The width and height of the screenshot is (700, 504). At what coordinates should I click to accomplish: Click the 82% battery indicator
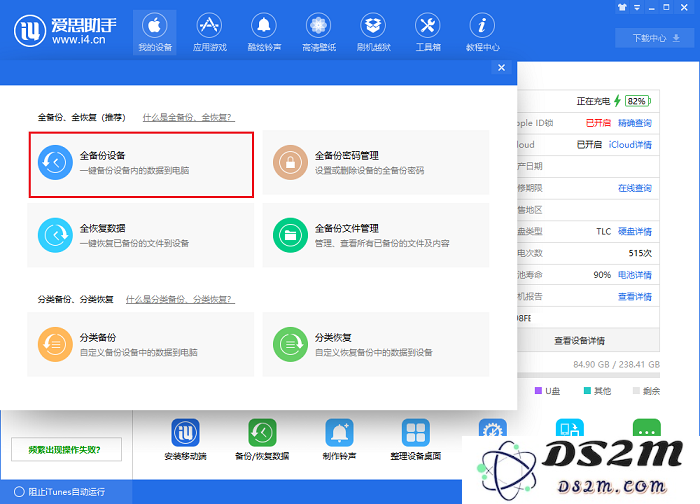[x=638, y=101]
